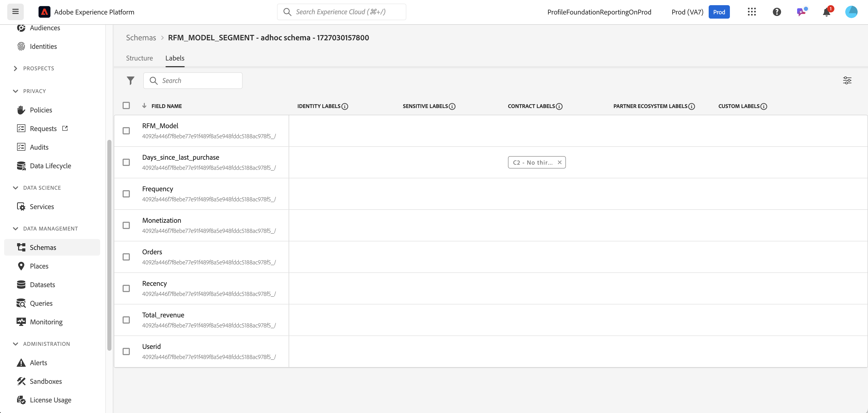Image resolution: width=868 pixels, height=413 pixels.
Task: Go back to Schemas breadcrumb
Action: pyautogui.click(x=141, y=38)
